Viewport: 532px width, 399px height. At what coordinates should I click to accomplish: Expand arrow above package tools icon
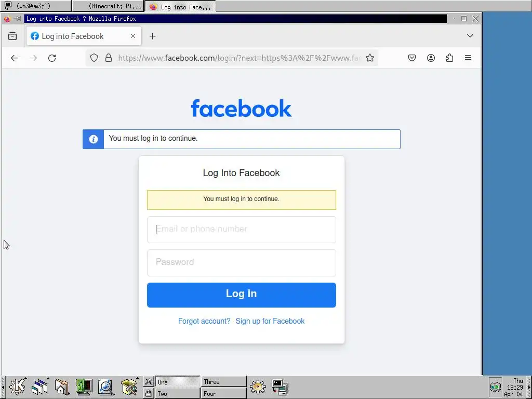point(137,378)
